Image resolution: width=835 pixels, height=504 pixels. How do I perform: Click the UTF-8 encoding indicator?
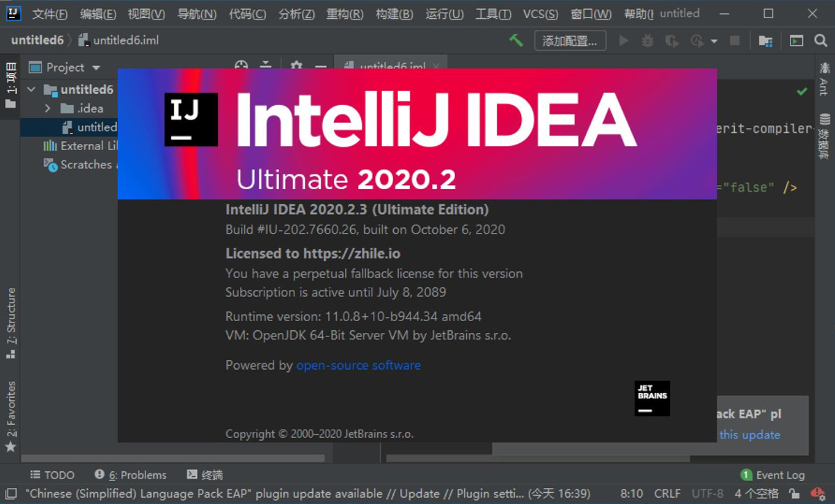pyautogui.click(x=708, y=494)
